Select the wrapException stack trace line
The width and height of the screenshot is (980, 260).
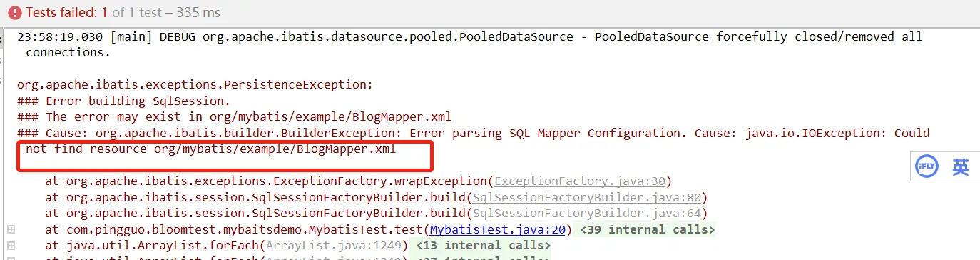pos(359,181)
